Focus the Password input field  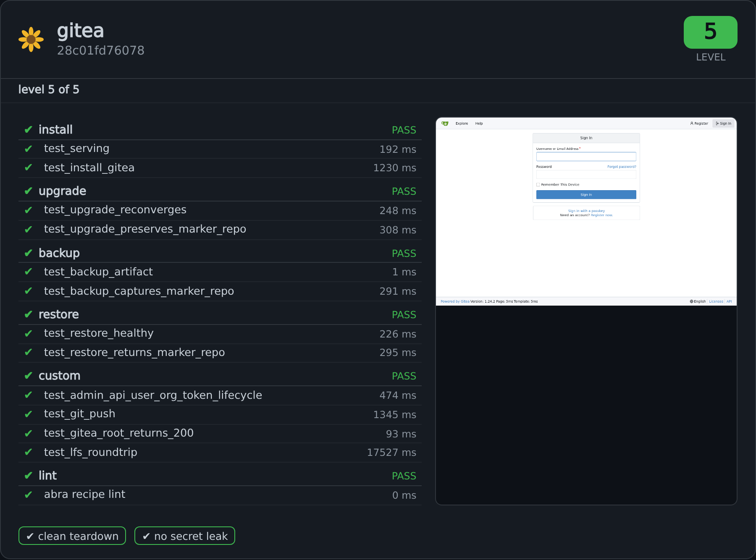586,174
